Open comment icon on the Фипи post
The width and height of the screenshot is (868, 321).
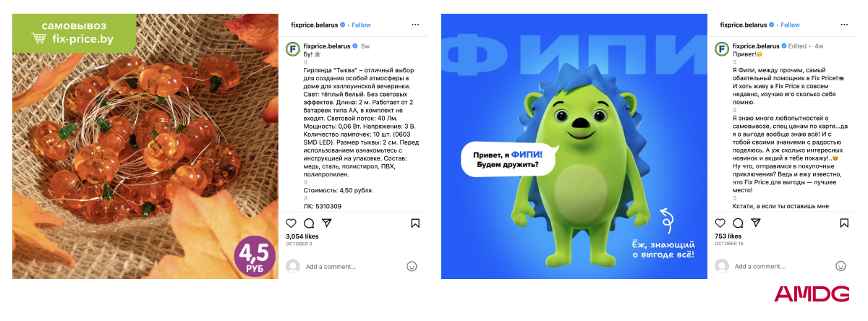[x=737, y=223]
